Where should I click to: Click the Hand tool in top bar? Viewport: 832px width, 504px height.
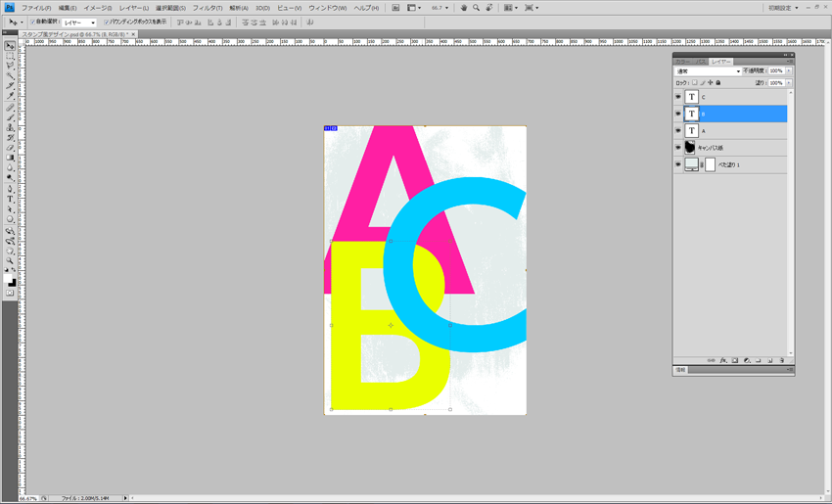coord(464,8)
